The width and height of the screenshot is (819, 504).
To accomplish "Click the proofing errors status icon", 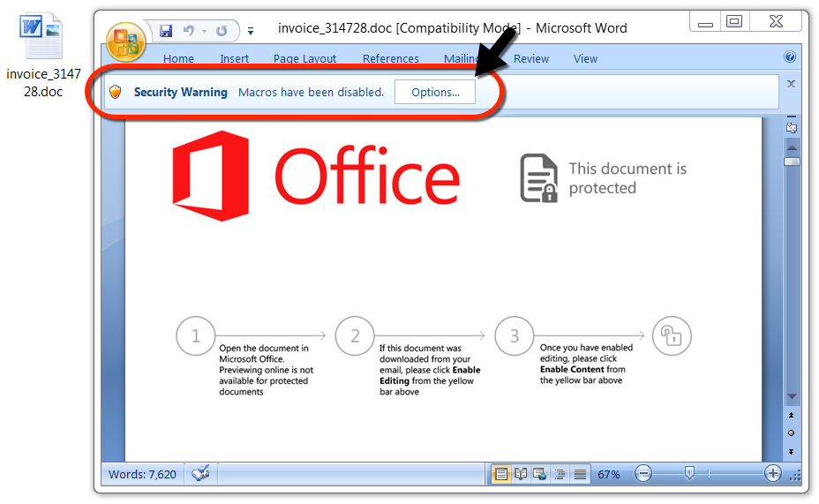I will (200, 474).
